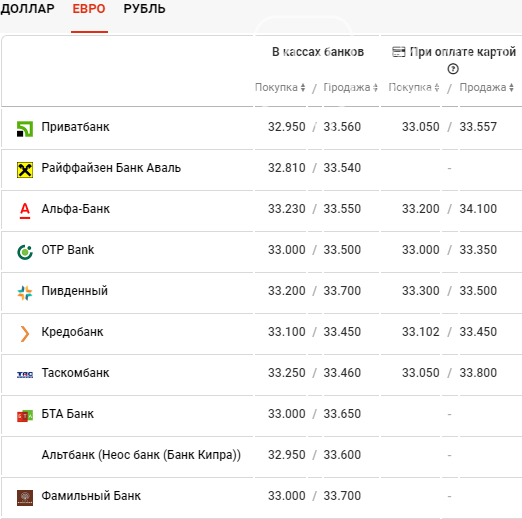Image resolution: width=522 pixels, height=519 pixels.
Task: Click the Privatbank green logo icon
Action: (25, 129)
